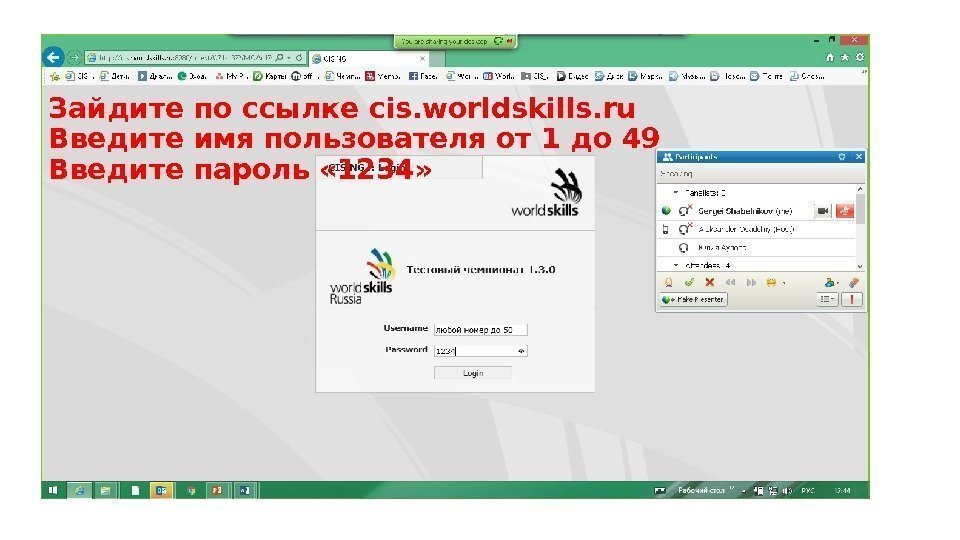Click the add-to-favorites-bar star icon

pos(55,76)
